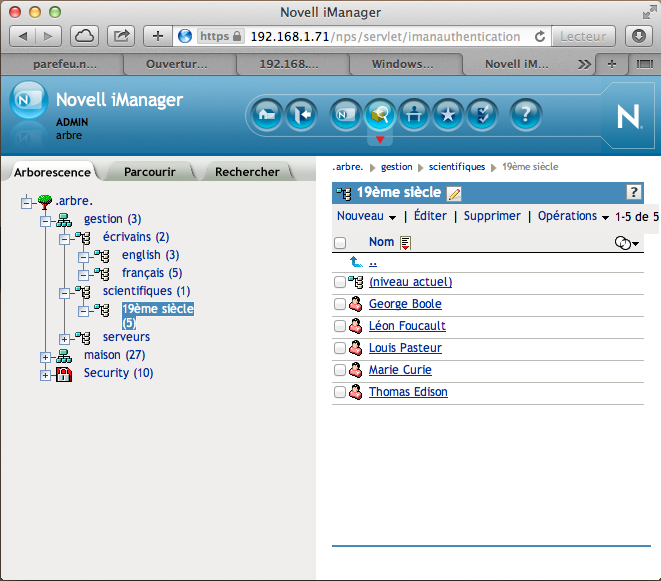Expand the maison node
661x581 pixels.
(45, 358)
